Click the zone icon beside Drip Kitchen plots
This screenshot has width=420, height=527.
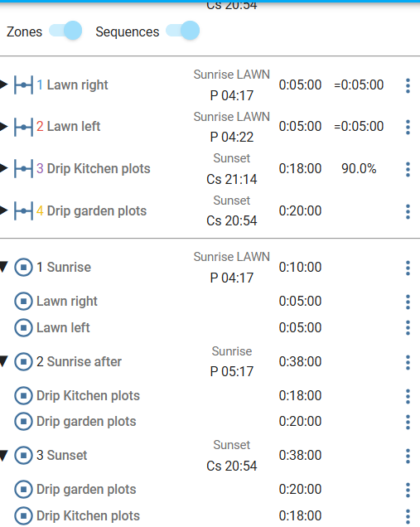(x=23, y=169)
